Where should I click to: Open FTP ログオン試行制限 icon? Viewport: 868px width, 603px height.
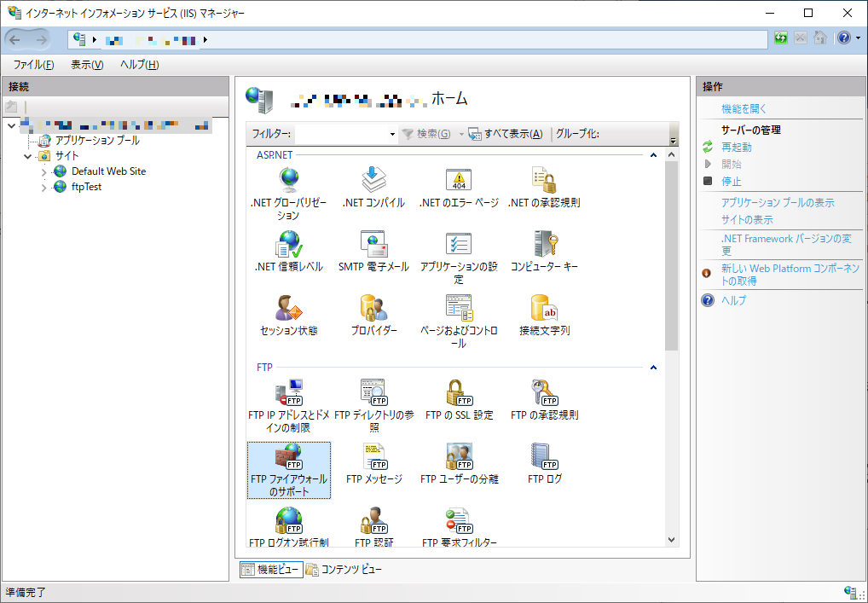click(x=288, y=526)
